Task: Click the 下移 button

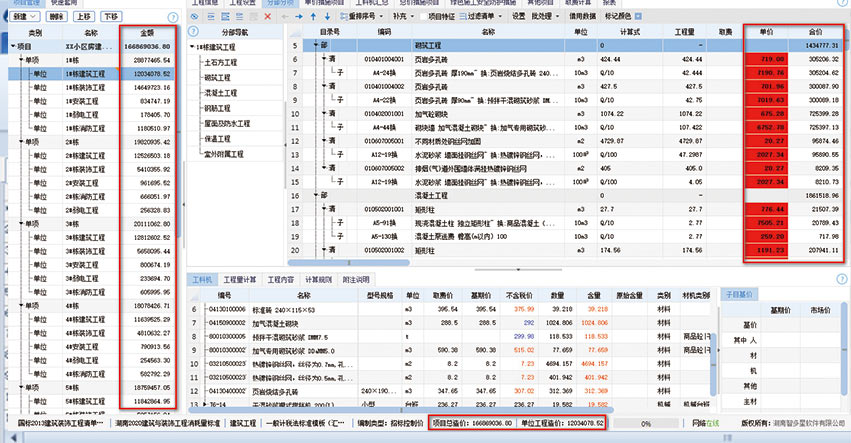Action: (110, 17)
